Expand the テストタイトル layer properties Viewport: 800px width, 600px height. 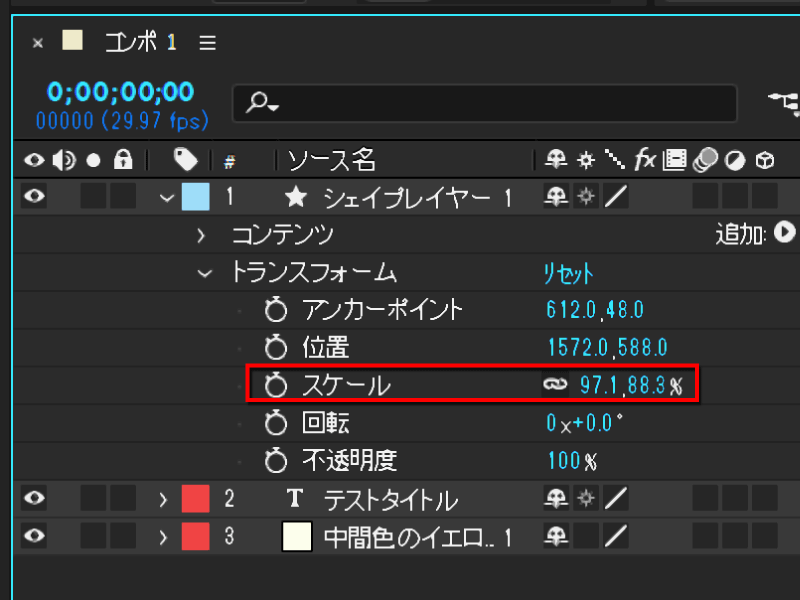[x=163, y=499]
